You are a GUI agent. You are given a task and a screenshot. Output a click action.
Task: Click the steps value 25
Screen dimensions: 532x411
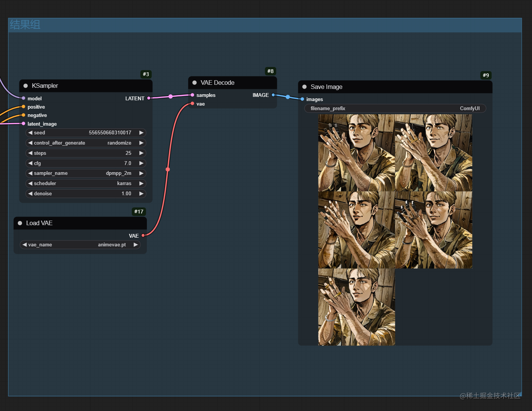pos(128,153)
